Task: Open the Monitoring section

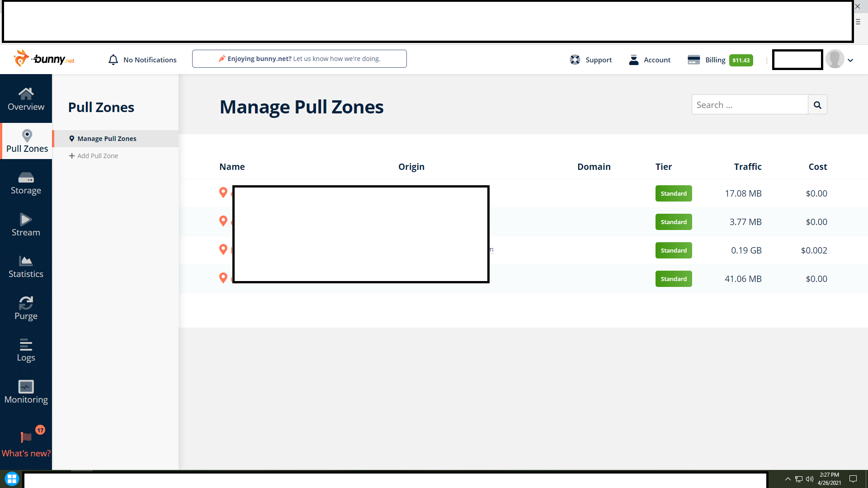Action: click(26, 392)
